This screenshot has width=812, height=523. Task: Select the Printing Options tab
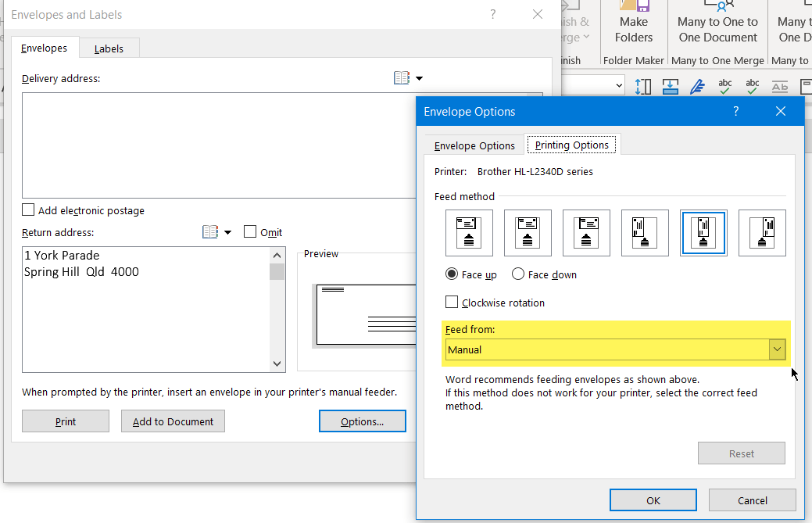point(572,145)
